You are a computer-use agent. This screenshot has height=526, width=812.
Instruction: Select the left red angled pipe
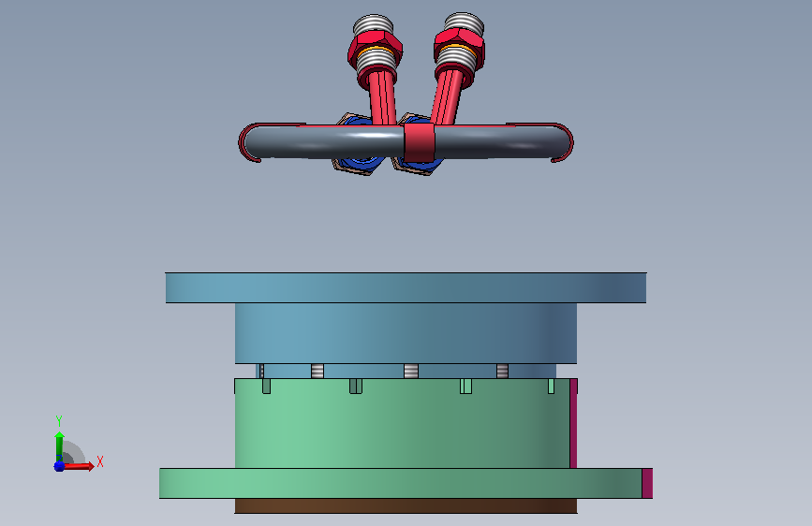[x=382, y=98]
